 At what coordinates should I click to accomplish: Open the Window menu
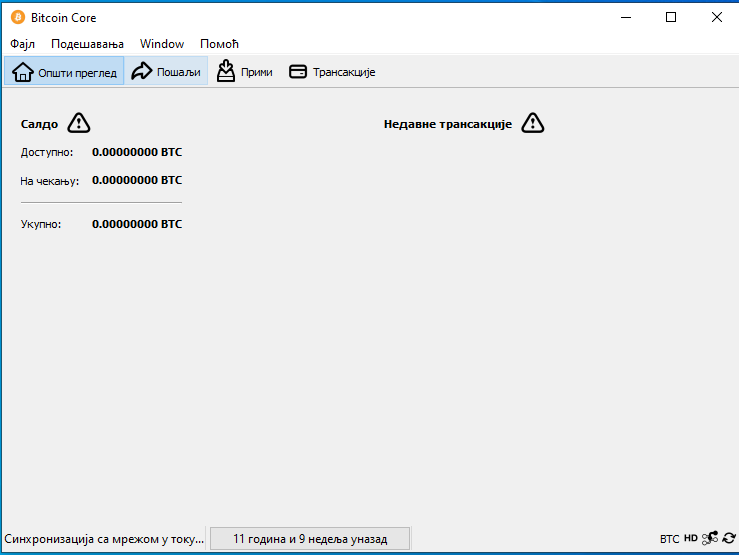click(162, 44)
